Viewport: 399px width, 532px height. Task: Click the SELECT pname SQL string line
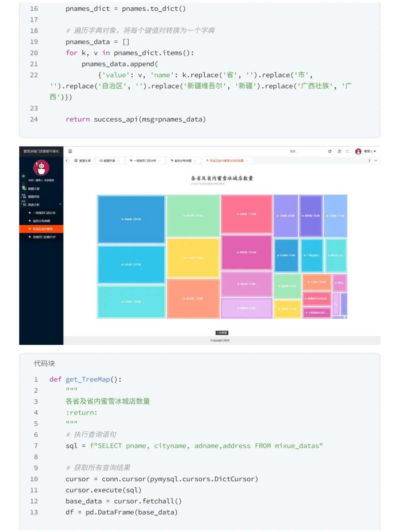tap(206, 446)
